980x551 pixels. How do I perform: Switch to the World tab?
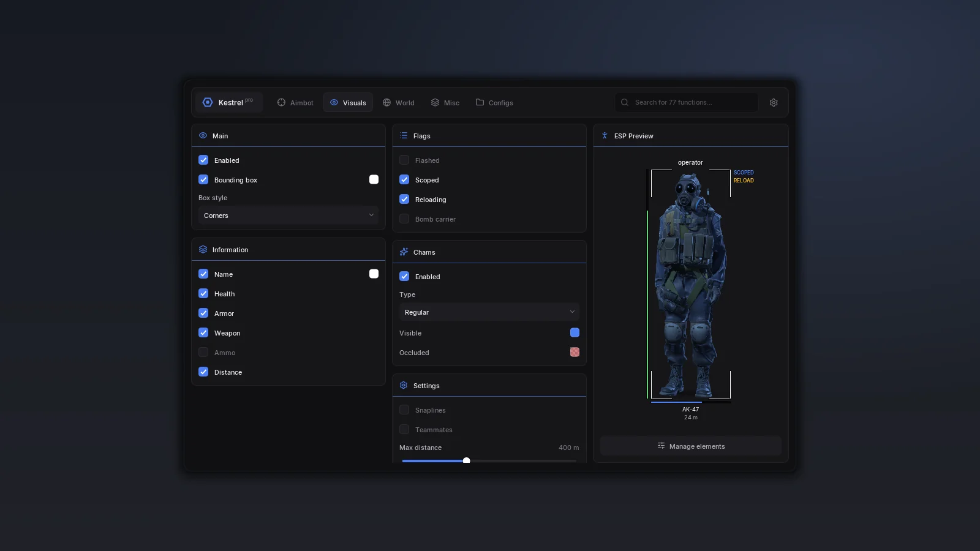click(399, 102)
